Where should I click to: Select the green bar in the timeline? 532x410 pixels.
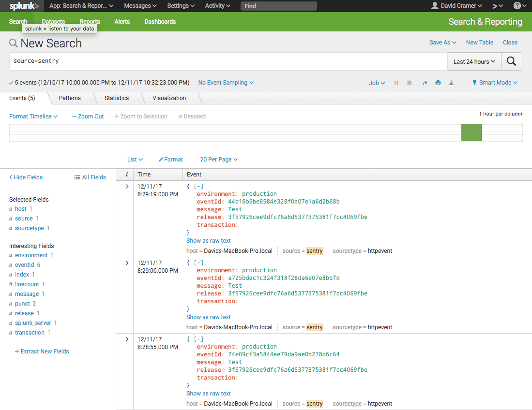point(471,132)
